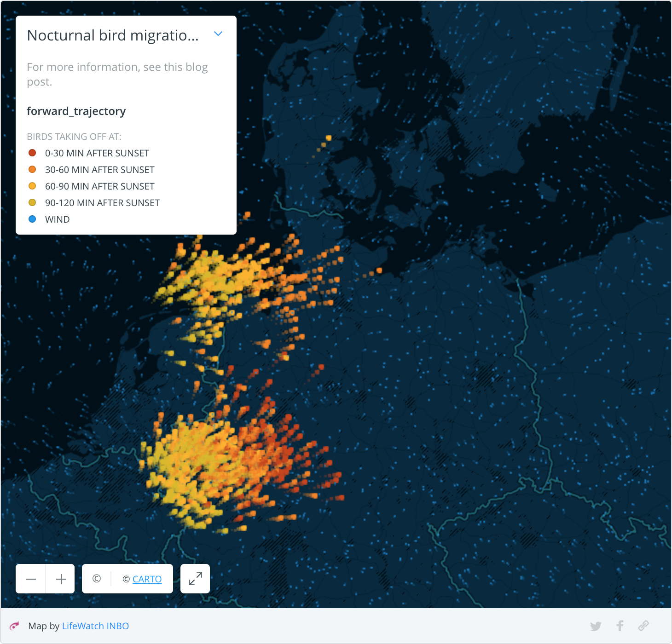Viewport: 672px width, 644px height.
Task: Click the 30-60 min after sunset swatch
Action: 32,169
